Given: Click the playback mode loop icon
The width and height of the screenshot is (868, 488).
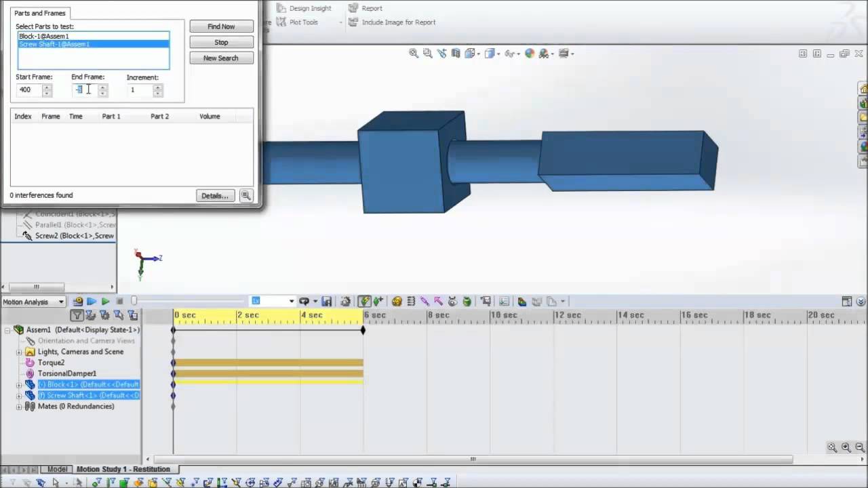Looking at the screenshot, I should [304, 301].
